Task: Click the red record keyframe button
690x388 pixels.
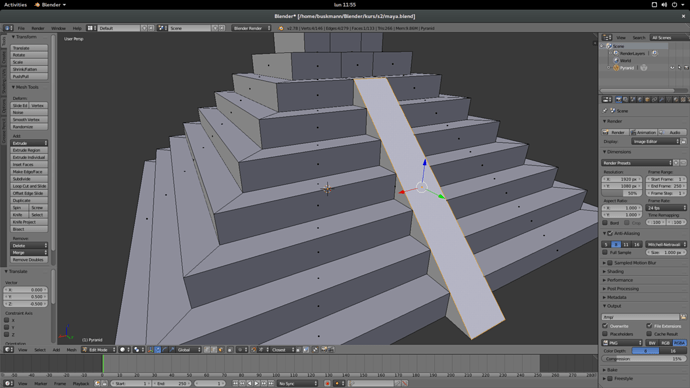Action: (327, 384)
